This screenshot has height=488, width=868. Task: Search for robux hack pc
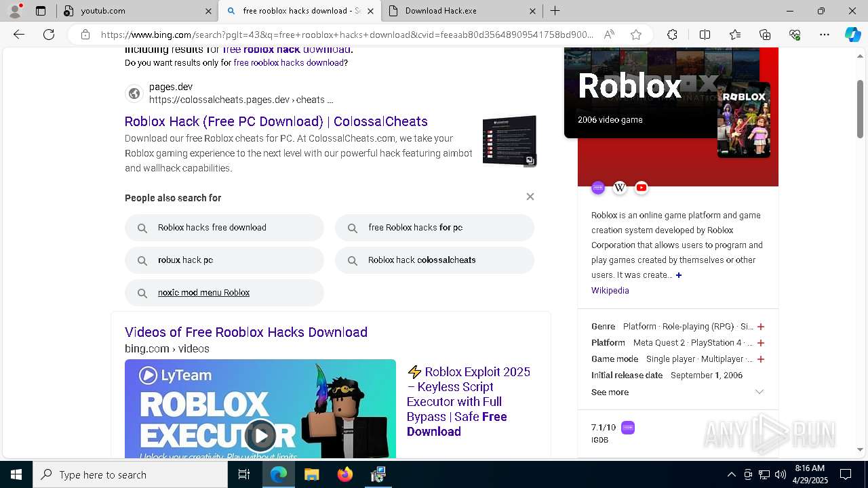coord(224,260)
